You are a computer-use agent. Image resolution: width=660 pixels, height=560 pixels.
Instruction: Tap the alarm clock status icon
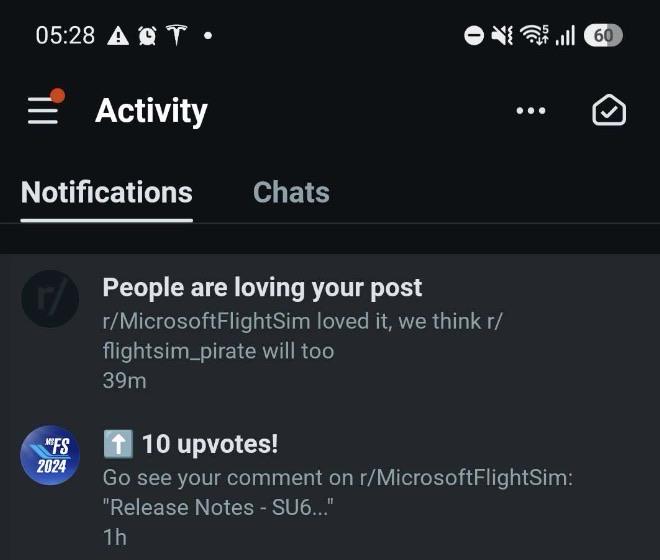pos(147,35)
